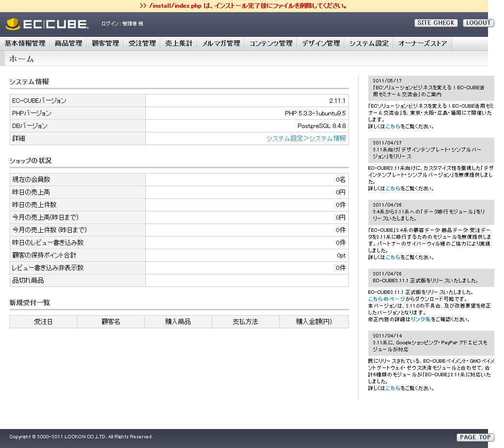Click the 昨日の売上件数 row label
Image resolution: width=504 pixels, height=448 pixels.
click(34, 205)
